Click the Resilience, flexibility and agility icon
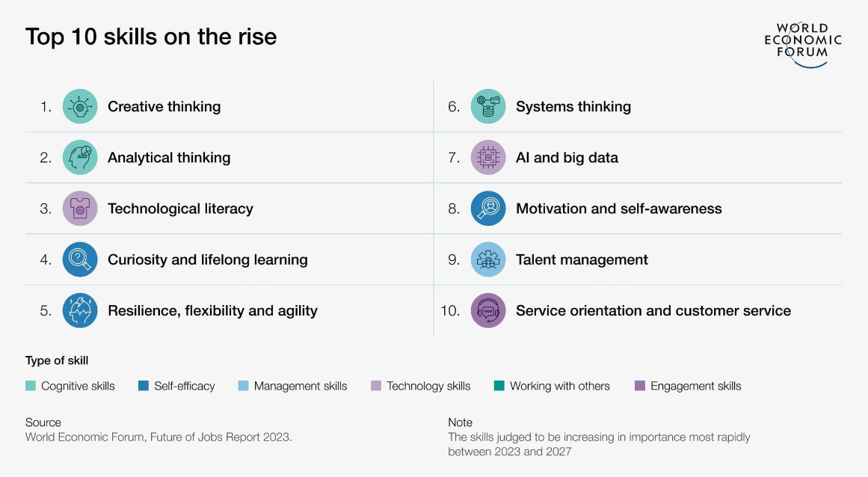868x477 pixels. pos(80,310)
